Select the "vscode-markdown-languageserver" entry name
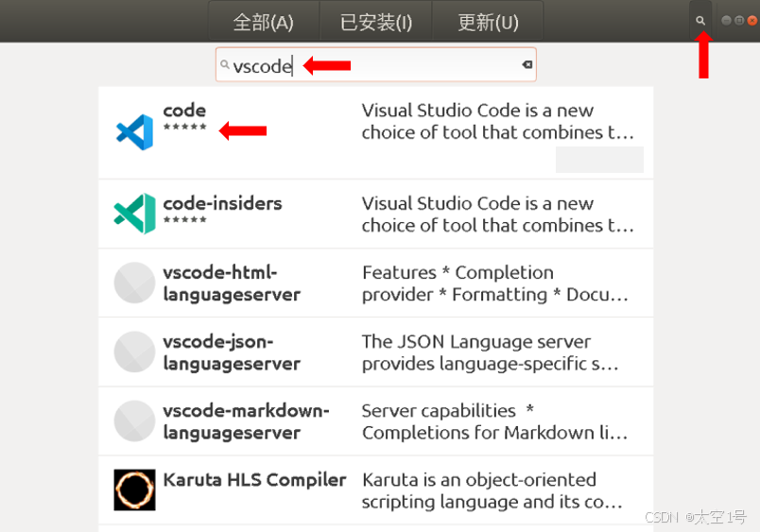Screen dimensions: 760x532 click(246, 421)
